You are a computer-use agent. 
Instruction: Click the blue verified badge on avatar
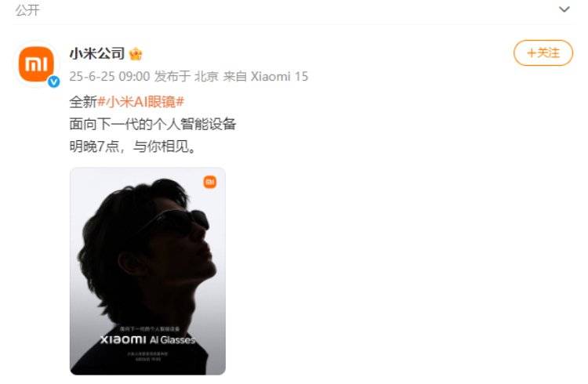coord(53,82)
